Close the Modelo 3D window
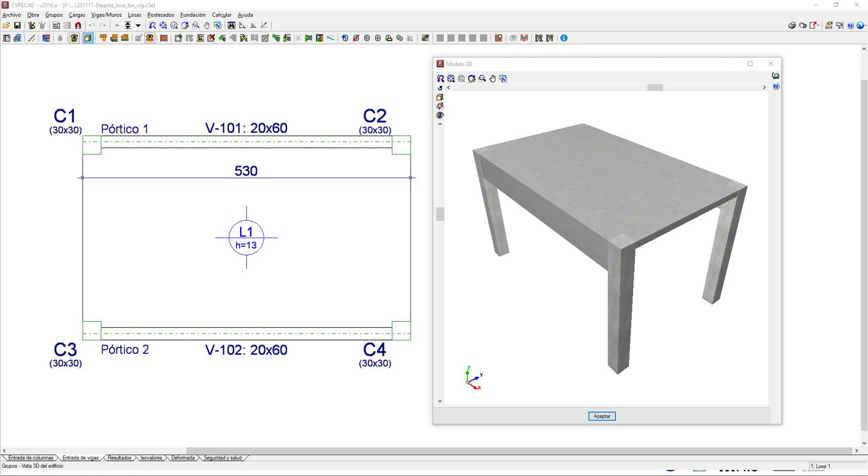 click(771, 64)
